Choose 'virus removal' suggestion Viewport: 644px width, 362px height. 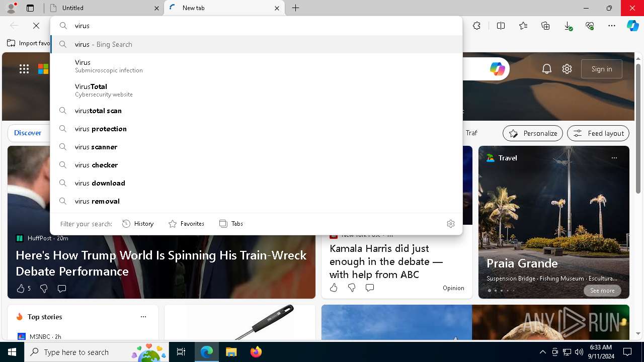coord(257,201)
